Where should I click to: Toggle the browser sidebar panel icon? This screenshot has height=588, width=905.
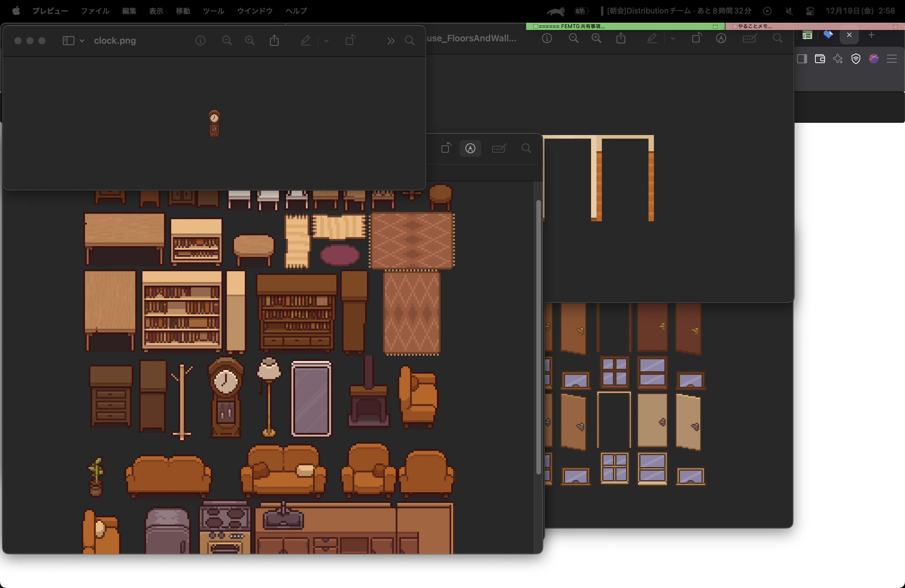click(802, 59)
